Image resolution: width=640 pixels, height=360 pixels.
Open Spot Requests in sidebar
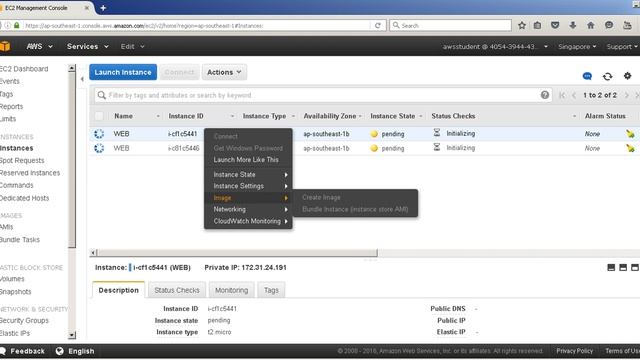point(22,160)
